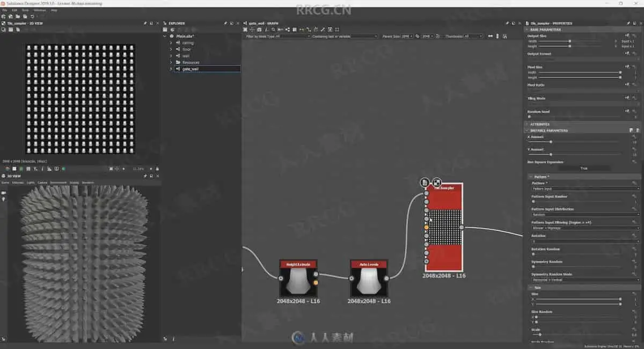
Task: Select the ceiling item in Explorer
Action: point(188,42)
